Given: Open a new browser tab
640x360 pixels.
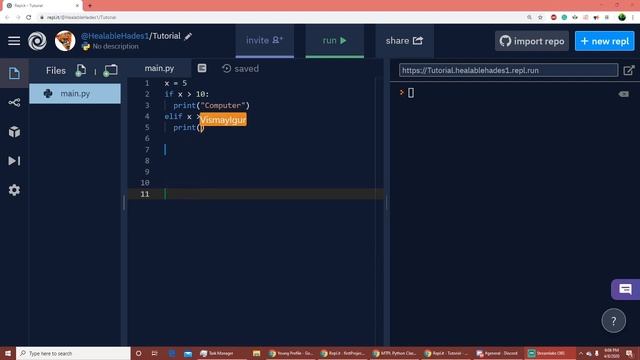Looking at the screenshot, I should click(x=90, y=6).
